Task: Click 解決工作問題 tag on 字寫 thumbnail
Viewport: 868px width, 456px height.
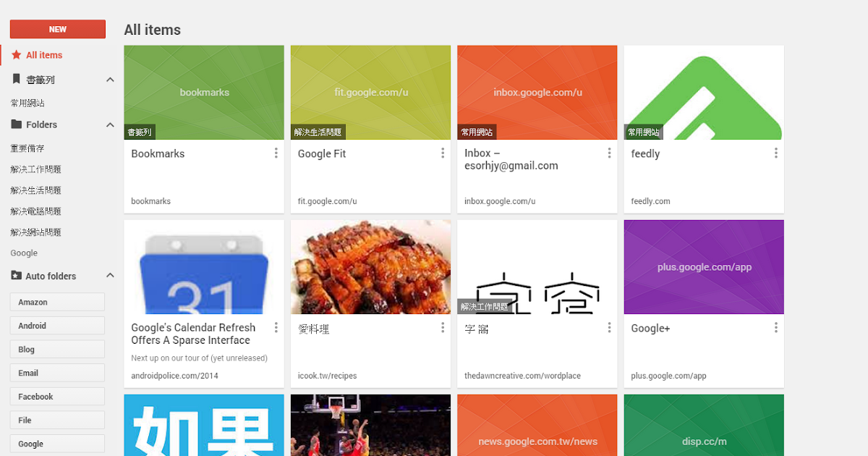Action: point(485,307)
